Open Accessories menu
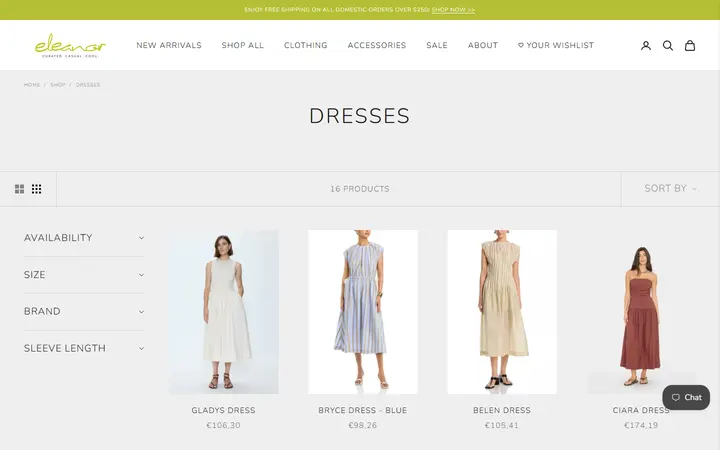This screenshot has height=450, width=720. tap(377, 45)
